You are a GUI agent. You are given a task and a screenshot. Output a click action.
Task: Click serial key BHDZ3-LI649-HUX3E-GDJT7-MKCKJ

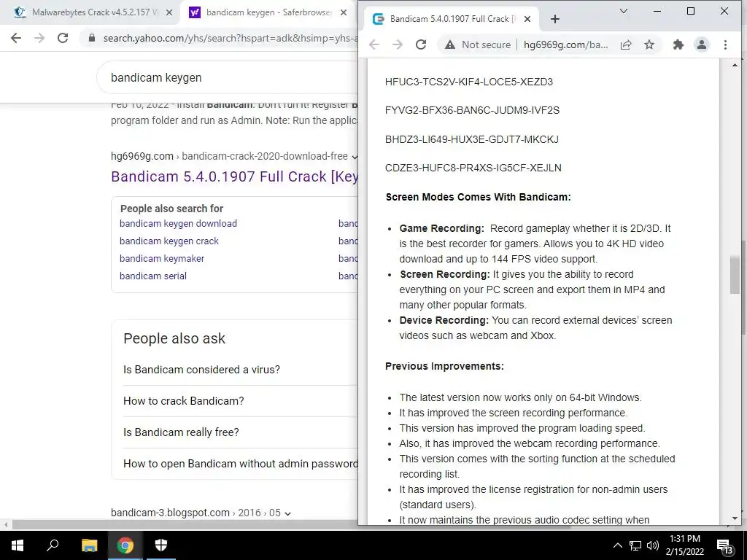click(472, 139)
